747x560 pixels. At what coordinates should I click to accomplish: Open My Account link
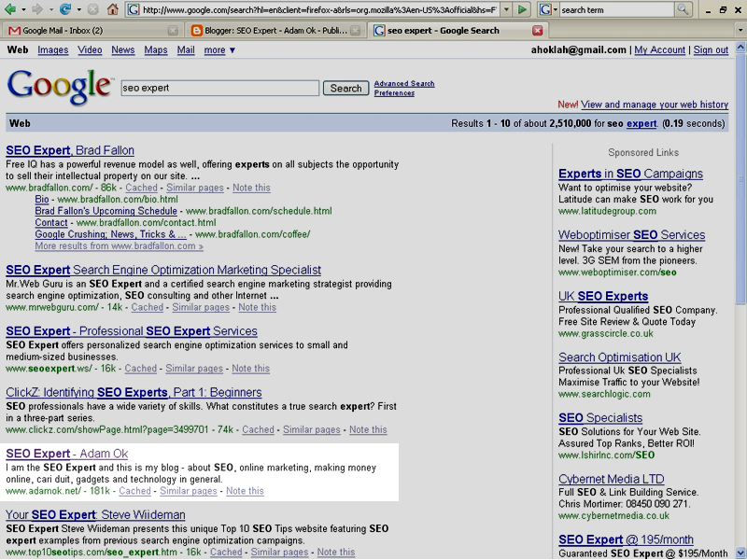pos(660,50)
